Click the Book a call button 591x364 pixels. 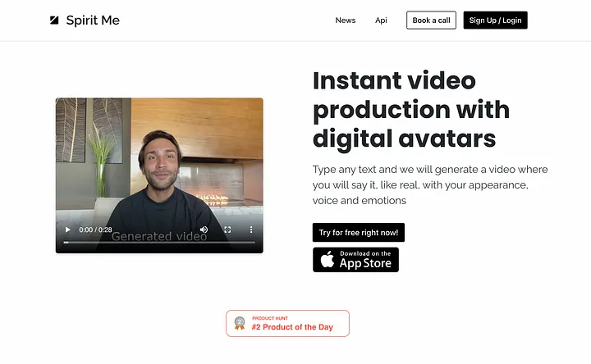[431, 20]
